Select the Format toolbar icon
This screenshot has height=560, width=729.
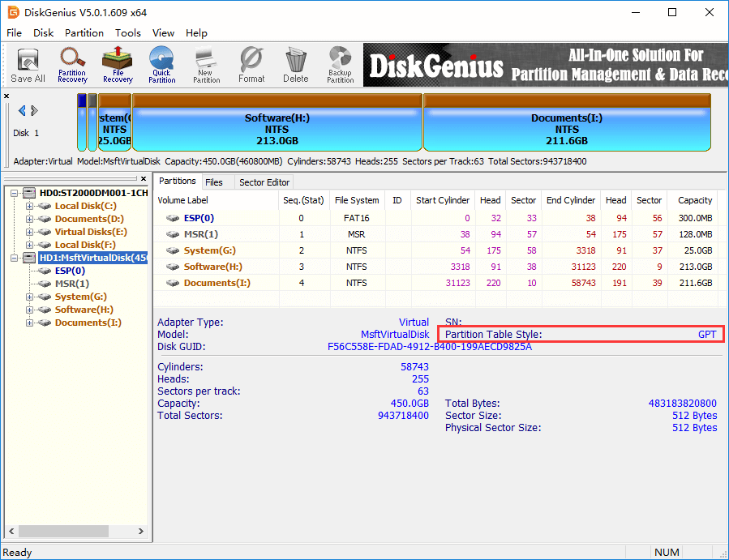[251, 65]
